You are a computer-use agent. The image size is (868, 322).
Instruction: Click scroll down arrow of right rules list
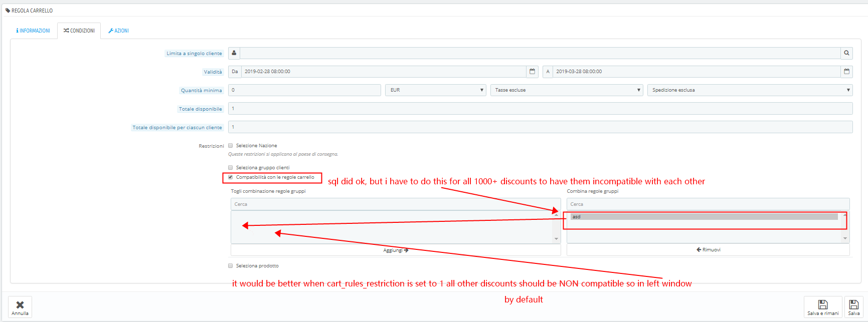point(845,238)
